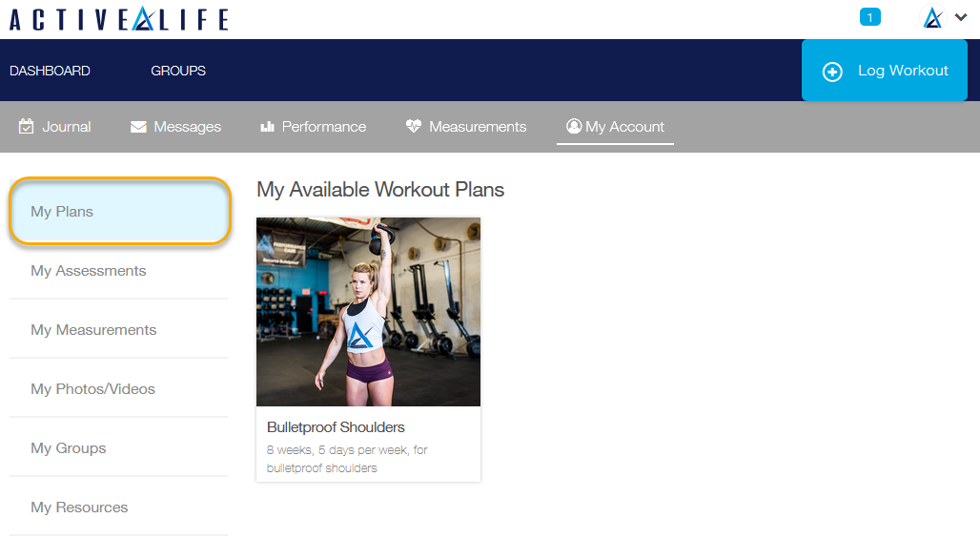Expand the profile dropdown chevron
Screen dimensions: 980x539
point(961,17)
